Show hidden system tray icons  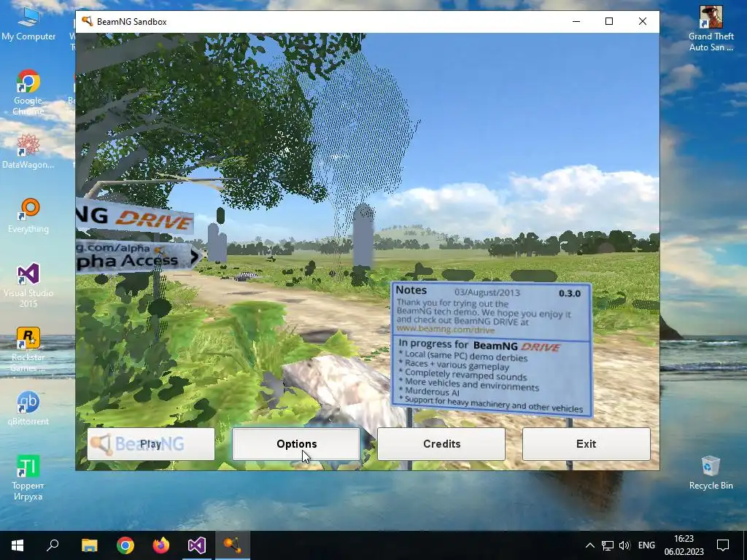pyautogui.click(x=589, y=545)
